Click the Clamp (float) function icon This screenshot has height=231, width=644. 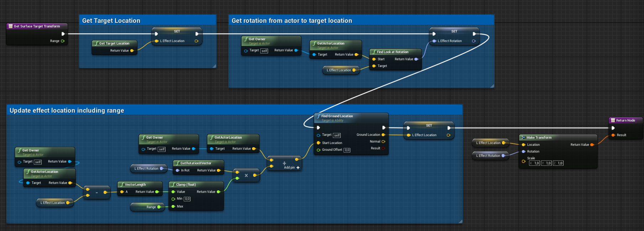point(173,185)
